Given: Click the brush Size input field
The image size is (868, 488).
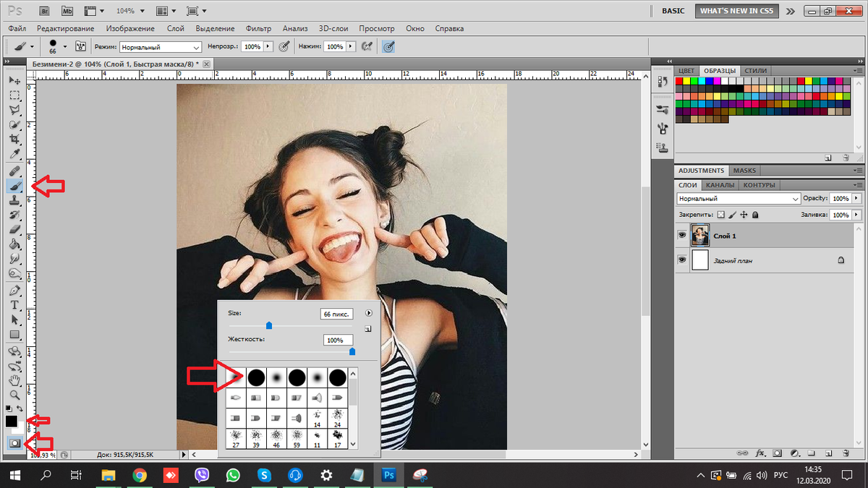Looking at the screenshot, I should [336, 314].
